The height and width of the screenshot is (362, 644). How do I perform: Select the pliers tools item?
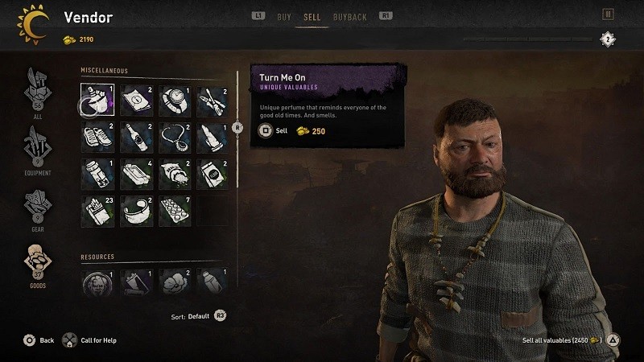[x=213, y=101]
